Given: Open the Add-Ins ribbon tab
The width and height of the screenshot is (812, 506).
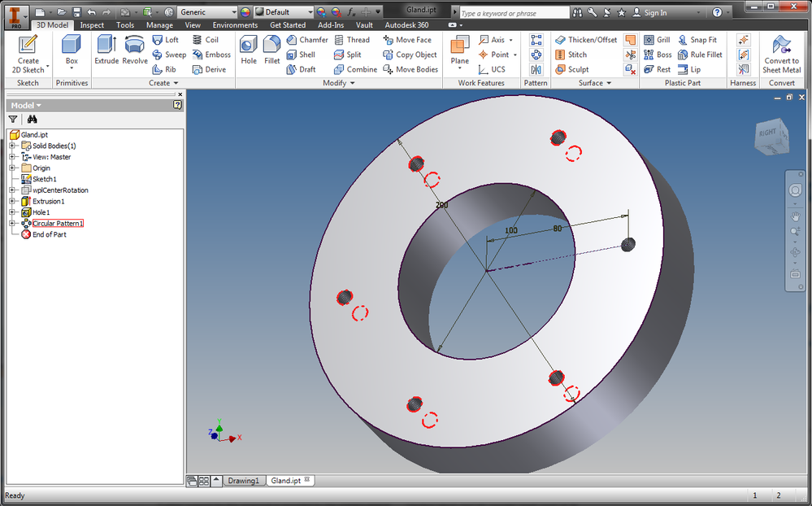Looking at the screenshot, I should pyautogui.click(x=331, y=25).
